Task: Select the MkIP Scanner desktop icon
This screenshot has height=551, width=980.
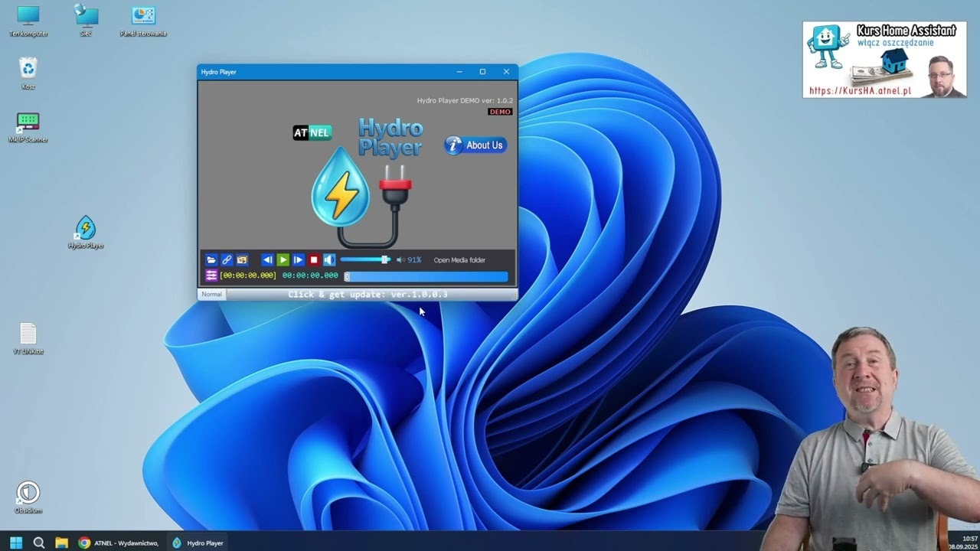Action: click(x=28, y=125)
